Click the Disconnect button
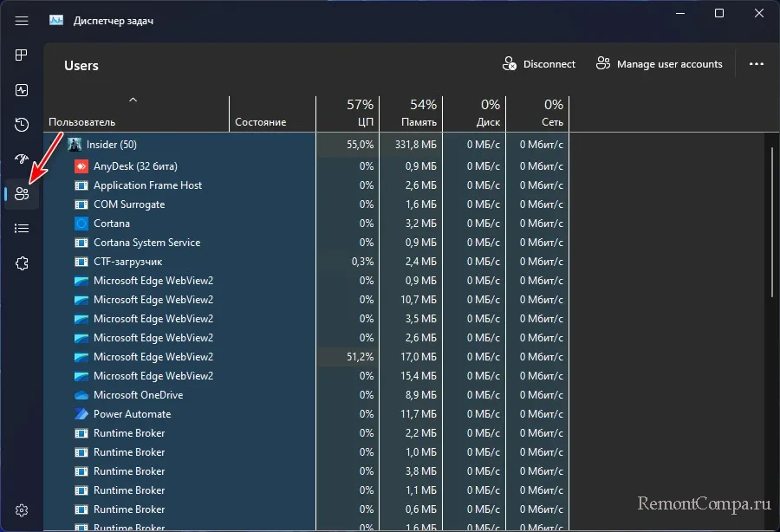Image resolution: width=780 pixels, height=532 pixels. 539,64
